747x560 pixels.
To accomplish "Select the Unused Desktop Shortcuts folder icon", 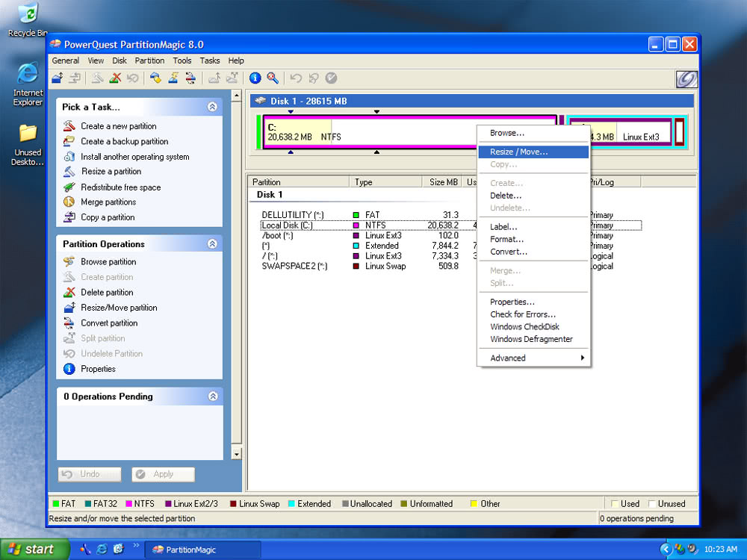I will 28,145.
